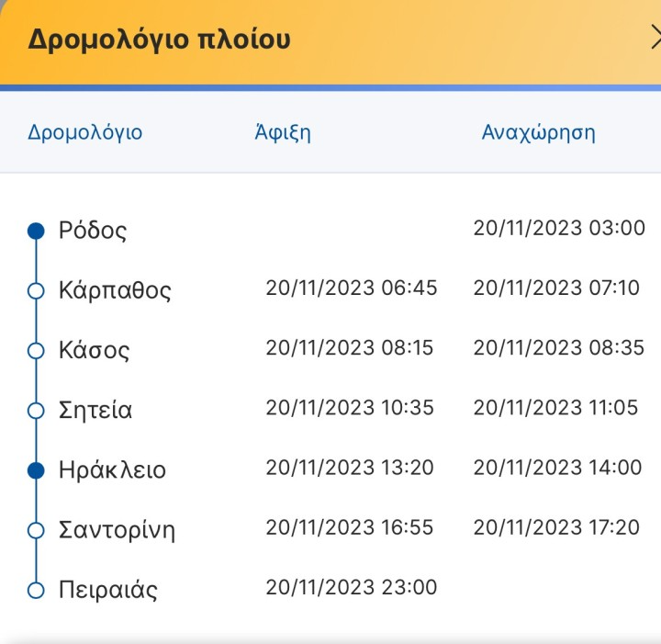Click the Σητεία route stop circle

point(36,411)
